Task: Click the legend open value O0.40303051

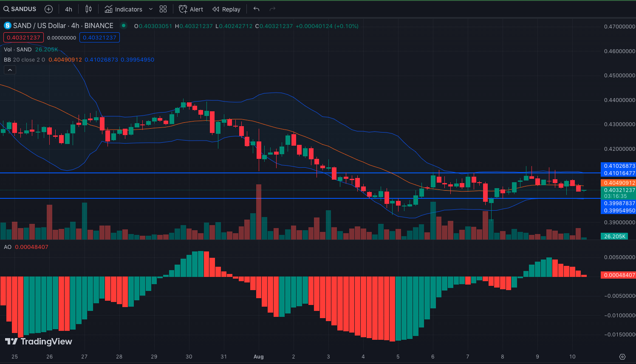Action: [153, 26]
